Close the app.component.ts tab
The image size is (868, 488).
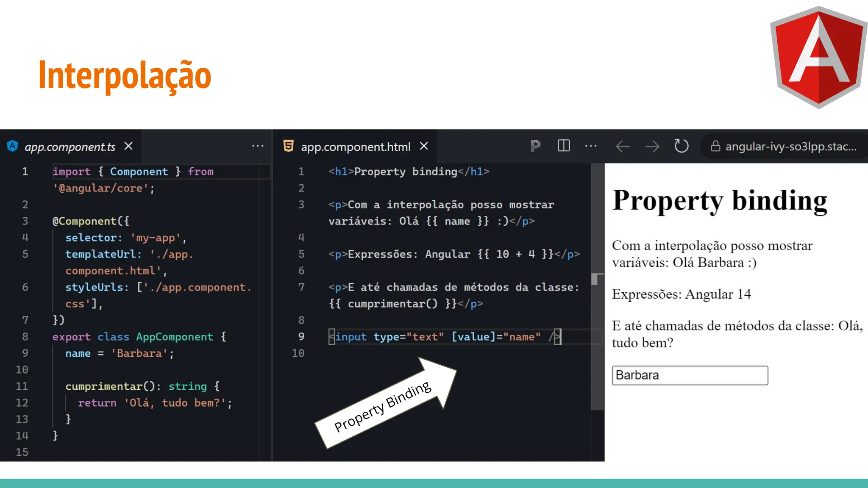(128, 146)
